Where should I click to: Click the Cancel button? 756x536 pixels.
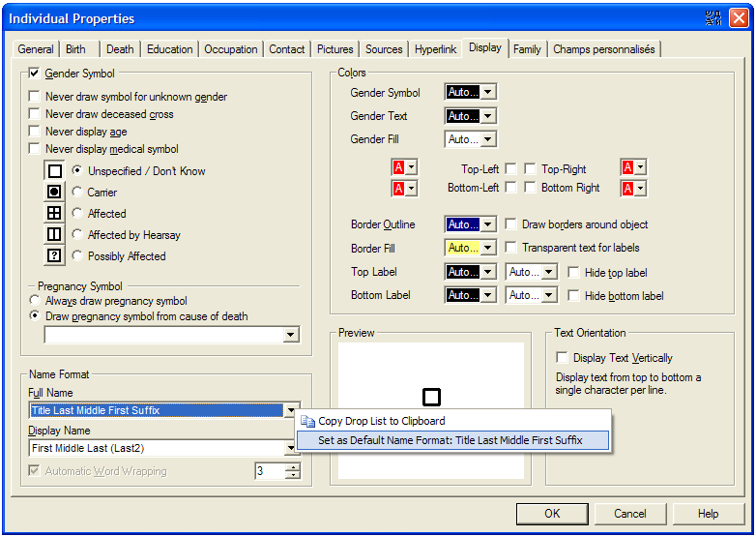click(629, 514)
